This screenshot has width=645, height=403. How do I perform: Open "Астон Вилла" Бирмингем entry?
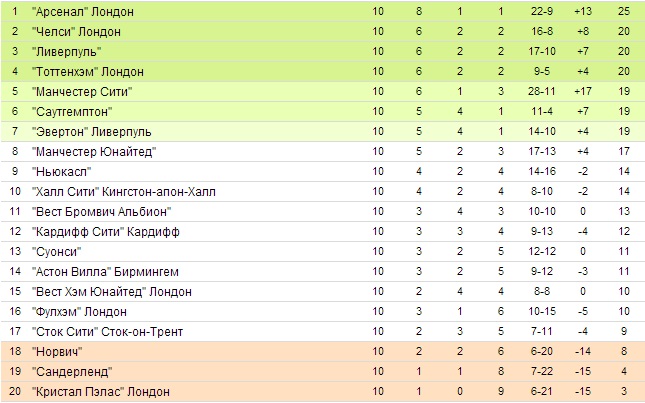pyautogui.click(x=105, y=272)
